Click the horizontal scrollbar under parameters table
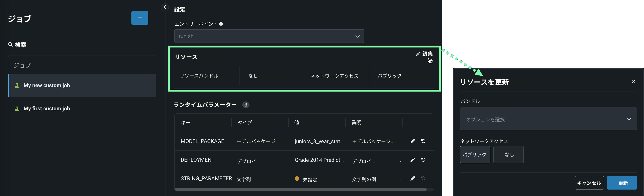The image size is (644, 196). pyautogui.click(x=300, y=190)
